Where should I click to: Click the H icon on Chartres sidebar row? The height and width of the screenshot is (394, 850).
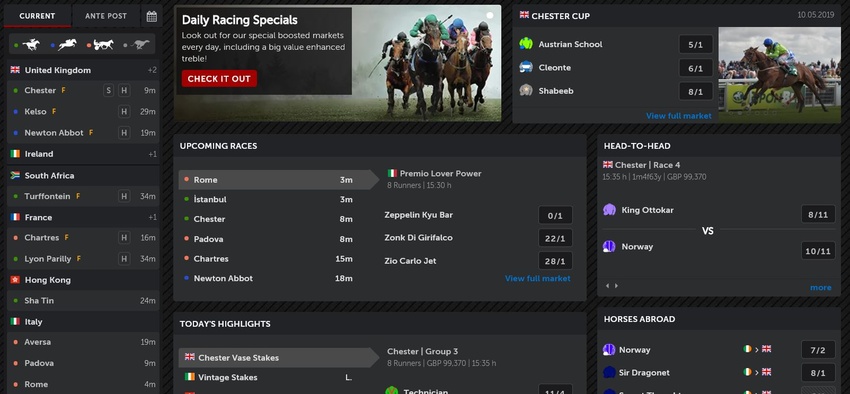124,237
